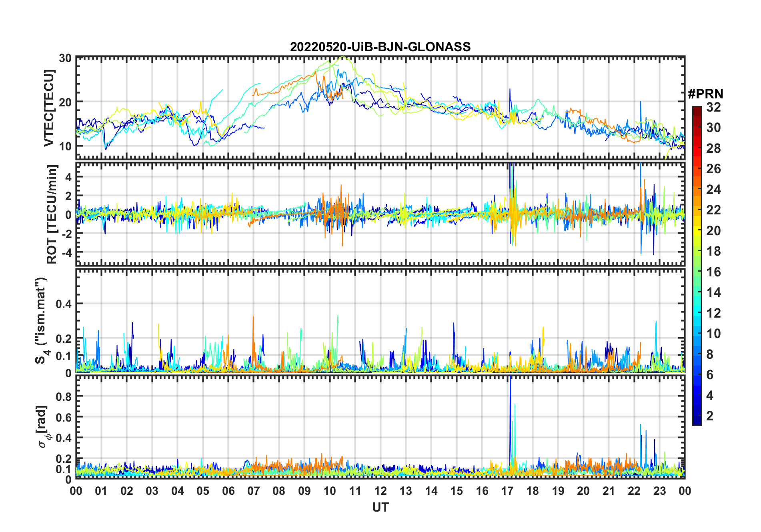Image resolution: width=761 pixels, height=532 pixels.
Task: Click the -4 tick label on ROT axis
Action: point(66,252)
